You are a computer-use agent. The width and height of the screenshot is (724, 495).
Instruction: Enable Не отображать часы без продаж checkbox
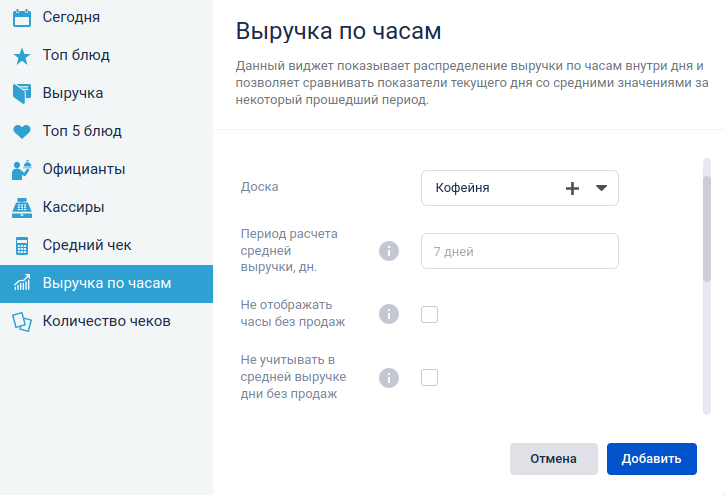tap(429, 314)
